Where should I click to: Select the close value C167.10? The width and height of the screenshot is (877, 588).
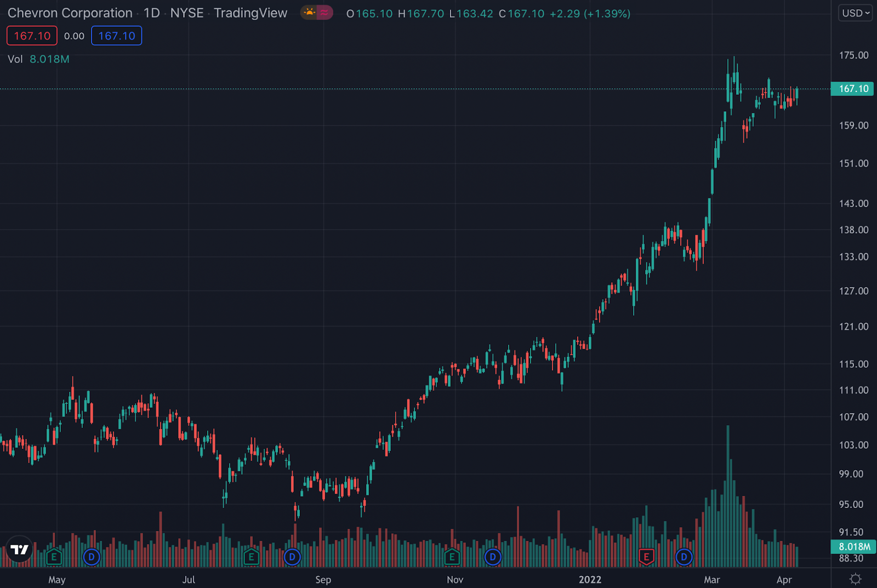(522, 14)
